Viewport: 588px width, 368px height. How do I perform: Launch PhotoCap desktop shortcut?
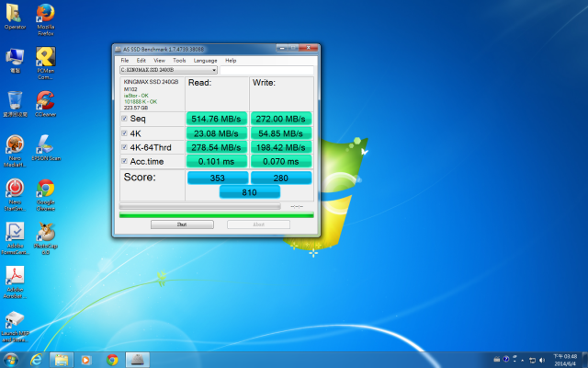(x=45, y=238)
